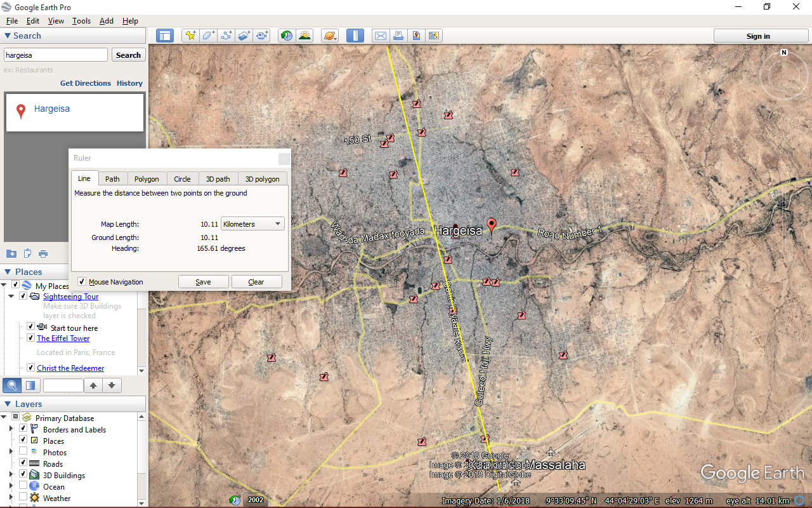Image resolution: width=812 pixels, height=508 pixels.
Task: Click the Show Ruler toolbar icon
Action: click(x=355, y=36)
